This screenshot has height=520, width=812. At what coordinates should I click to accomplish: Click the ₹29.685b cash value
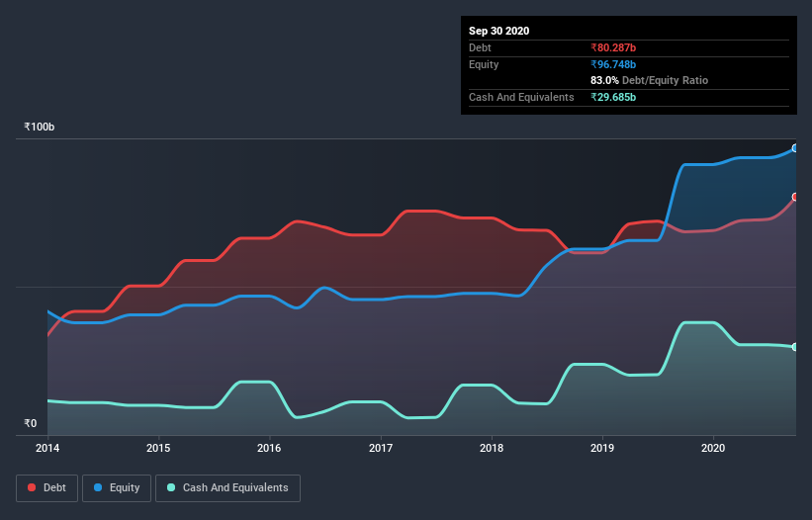pos(613,97)
